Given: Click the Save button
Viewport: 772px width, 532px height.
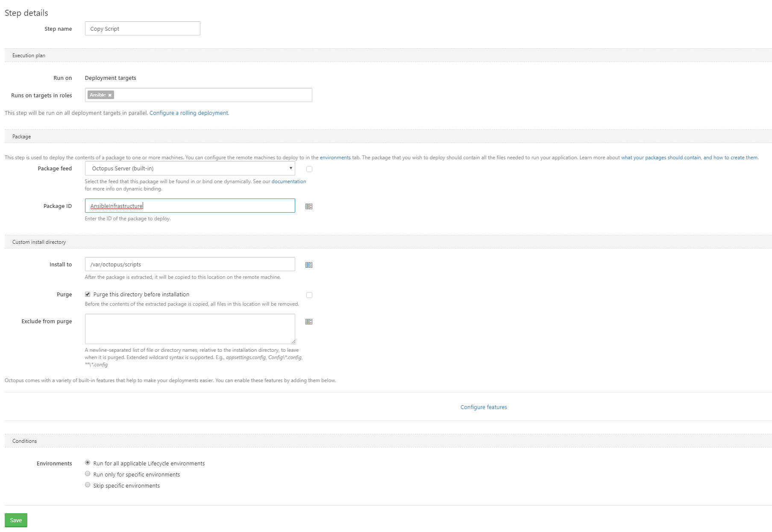Looking at the screenshot, I should pyautogui.click(x=16, y=520).
